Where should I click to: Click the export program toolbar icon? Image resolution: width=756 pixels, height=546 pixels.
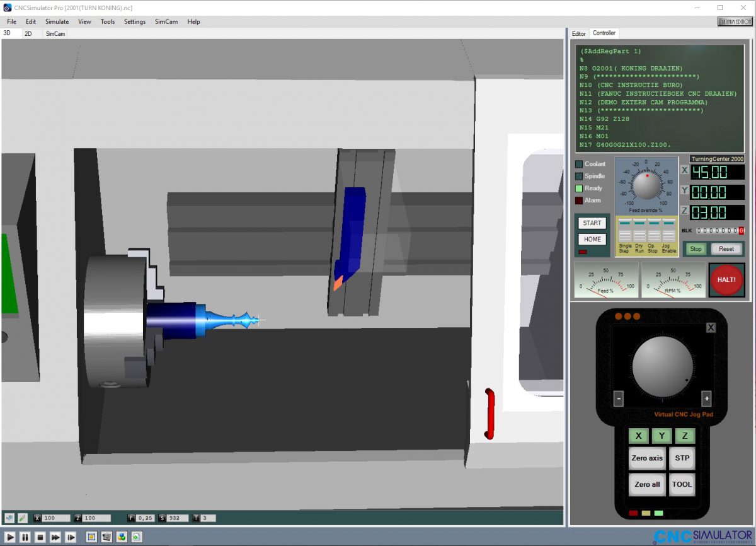(137, 537)
